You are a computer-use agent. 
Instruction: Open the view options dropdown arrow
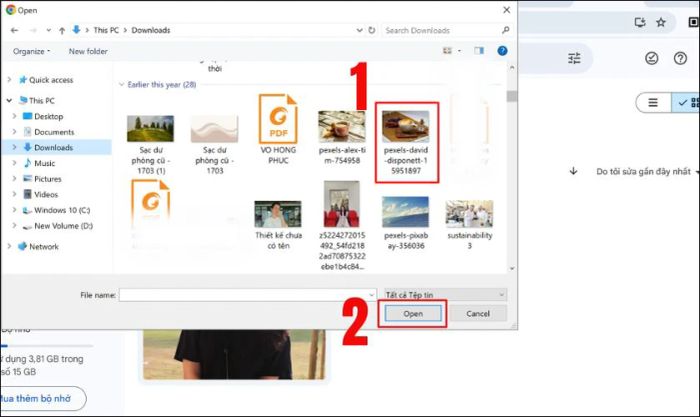pyautogui.click(x=459, y=51)
